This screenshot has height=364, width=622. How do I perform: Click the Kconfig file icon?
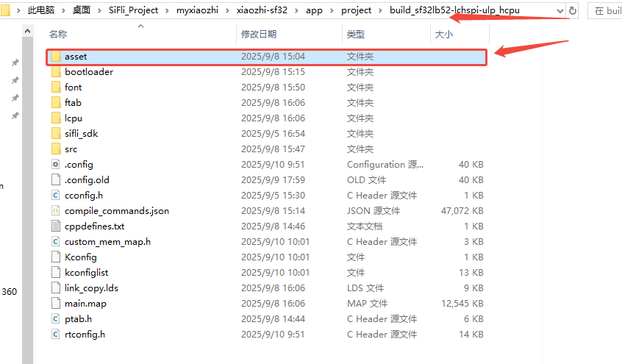tap(56, 257)
